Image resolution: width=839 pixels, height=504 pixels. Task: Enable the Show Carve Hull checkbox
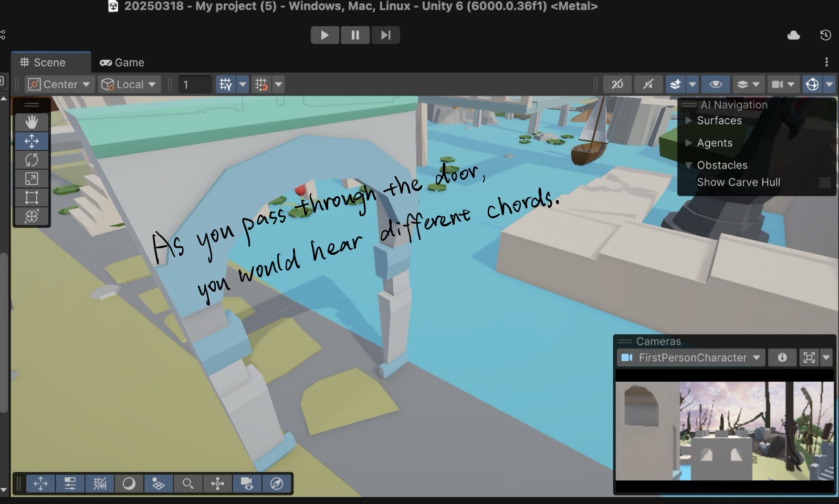(824, 182)
